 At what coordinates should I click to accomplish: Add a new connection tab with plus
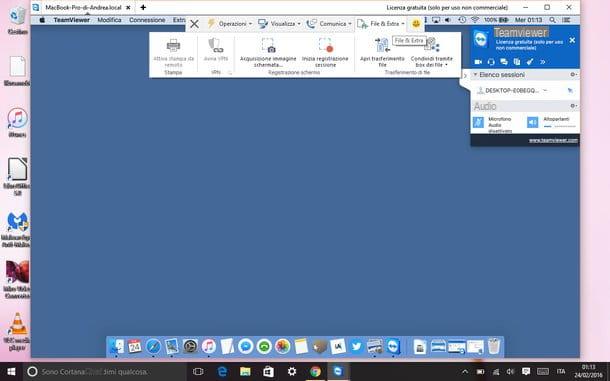click(x=143, y=7)
